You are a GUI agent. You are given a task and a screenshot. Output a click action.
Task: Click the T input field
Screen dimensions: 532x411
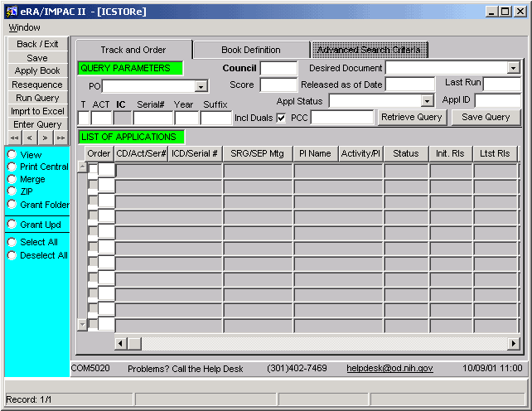pyautogui.click(x=84, y=118)
